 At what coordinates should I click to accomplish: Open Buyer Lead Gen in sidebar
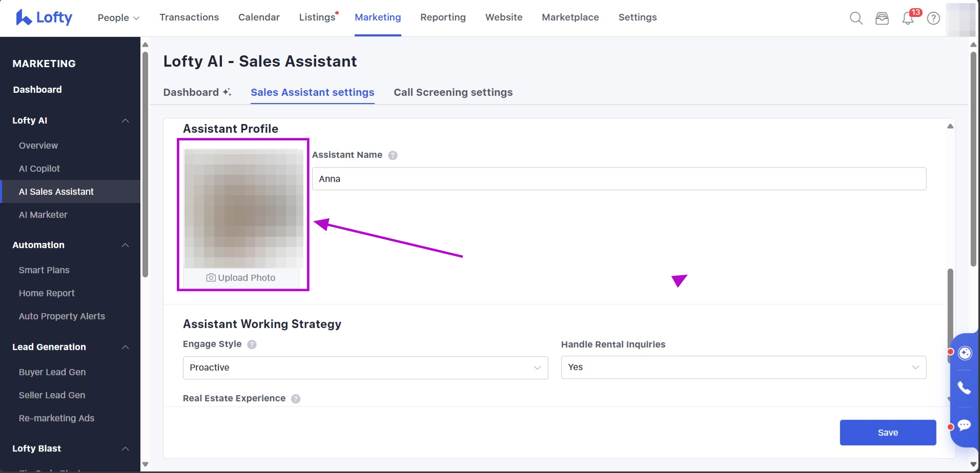click(52, 372)
